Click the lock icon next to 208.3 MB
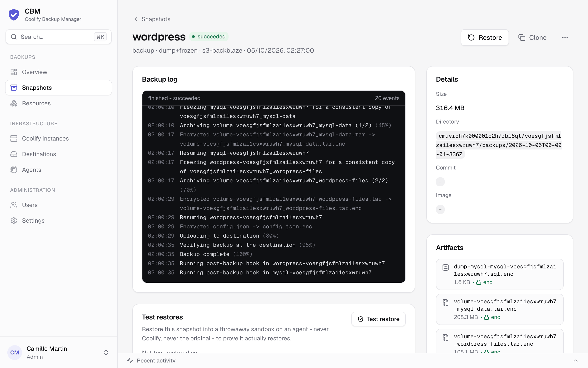The height and width of the screenshot is (368, 588). pos(486,317)
